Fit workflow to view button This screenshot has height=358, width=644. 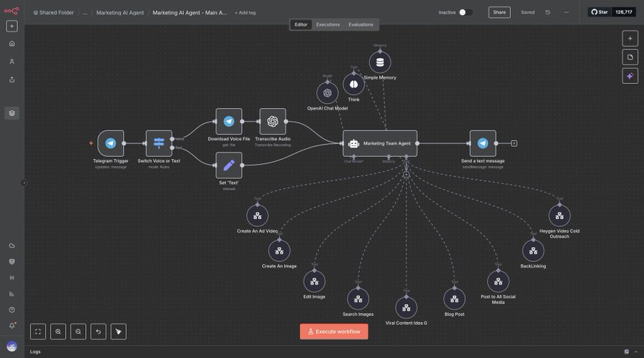38,332
